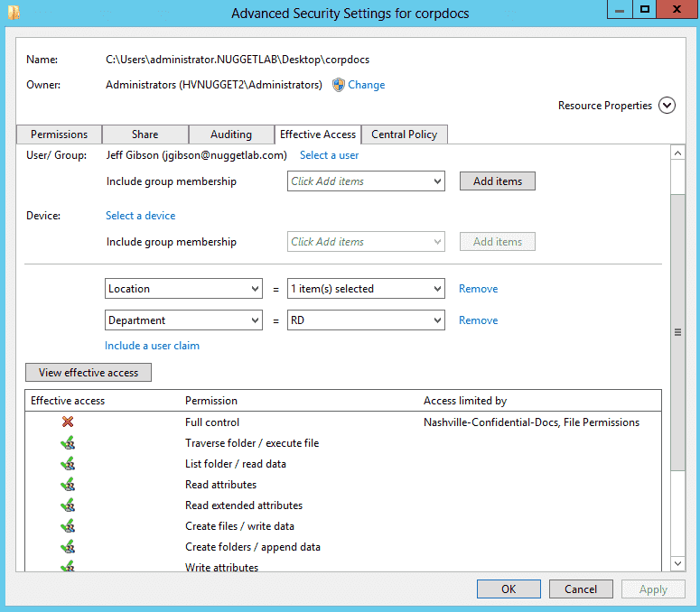
Task: Click the red X icon for Full control
Action: click(68, 422)
